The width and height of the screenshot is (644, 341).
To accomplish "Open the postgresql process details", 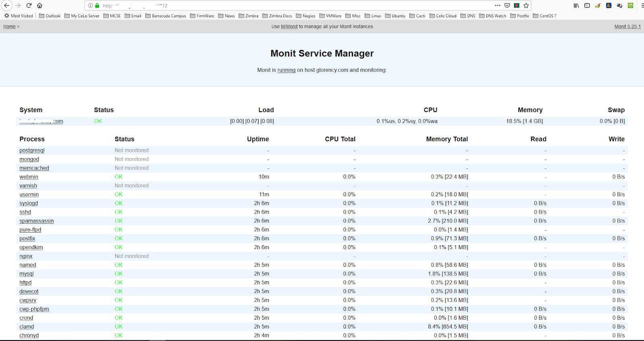I will coord(32,150).
